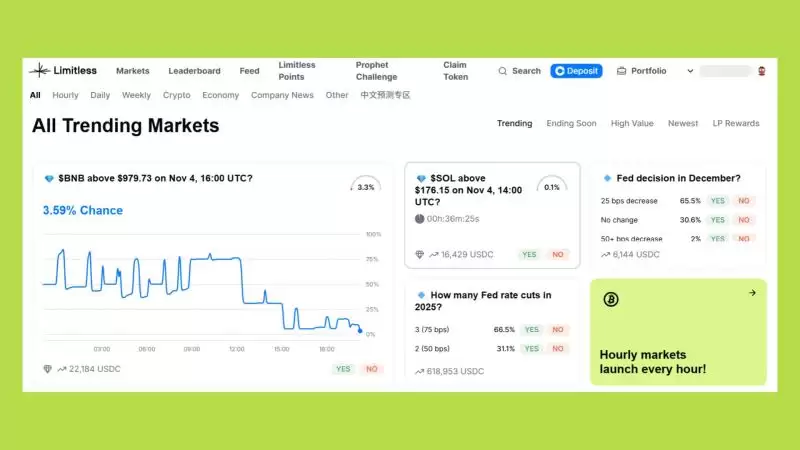Screen dimensions: 800x450
Task: Click the 3.3% probability gauge on $BNB
Action: click(x=365, y=186)
